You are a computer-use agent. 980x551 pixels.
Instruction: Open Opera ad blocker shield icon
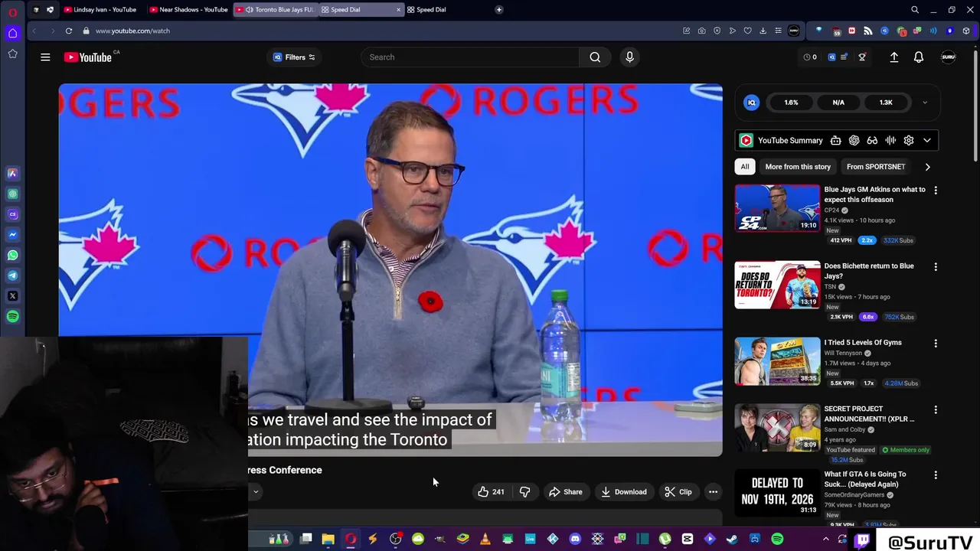pyautogui.click(x=717, y=31)
